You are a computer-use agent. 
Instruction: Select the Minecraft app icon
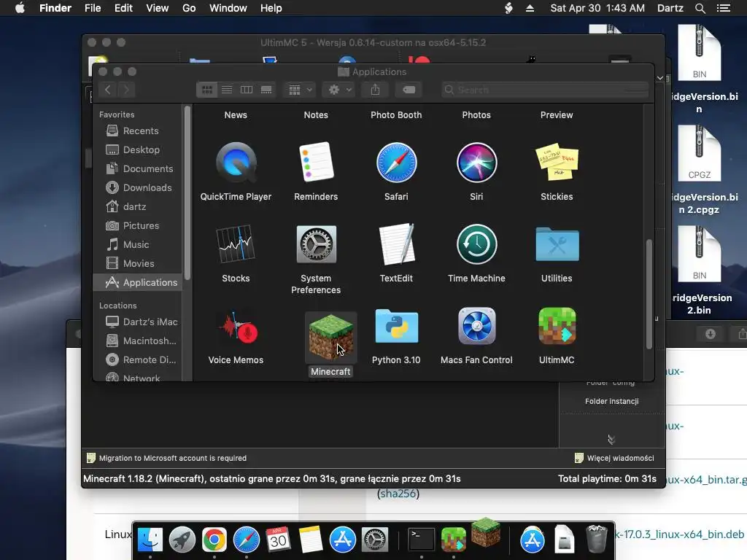[x=330, y=337]
